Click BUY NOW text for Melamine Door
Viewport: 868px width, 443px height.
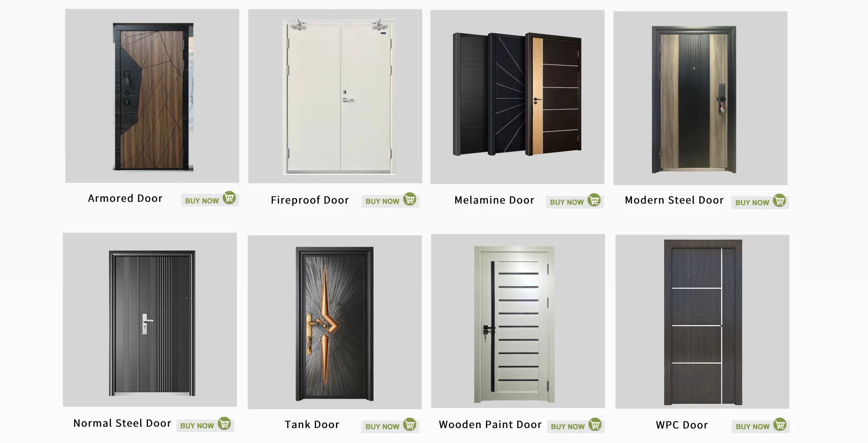(567, 202)
